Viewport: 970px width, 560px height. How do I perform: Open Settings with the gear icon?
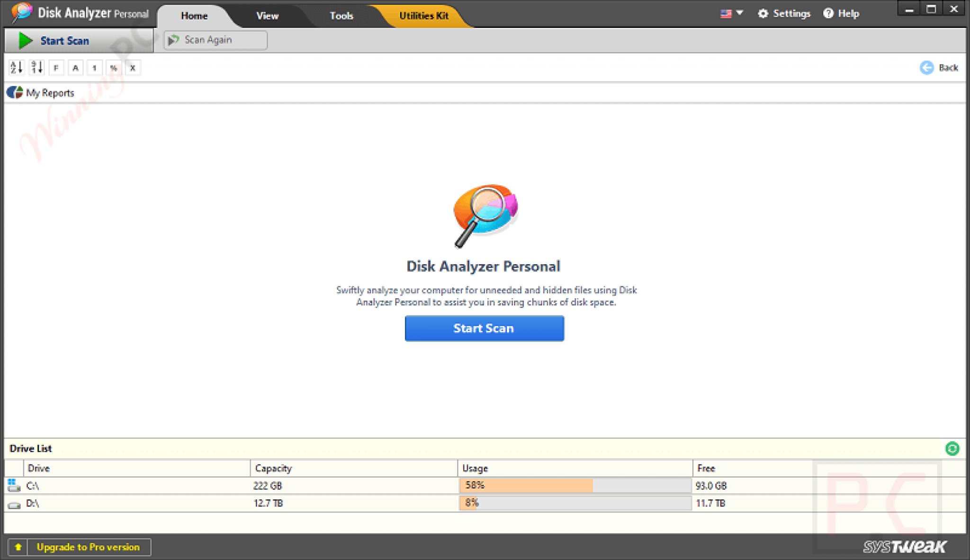(784, 14)
